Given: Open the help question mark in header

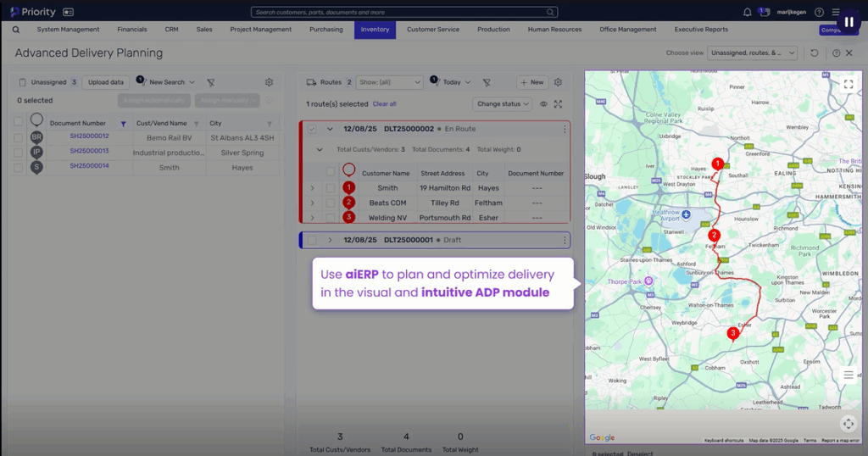Looking at the screenshot, I should (819, 12).
